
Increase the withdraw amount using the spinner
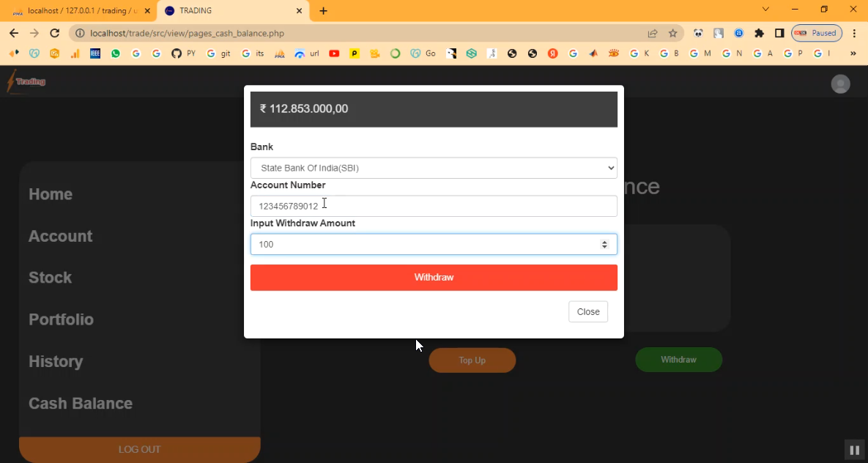604,242
